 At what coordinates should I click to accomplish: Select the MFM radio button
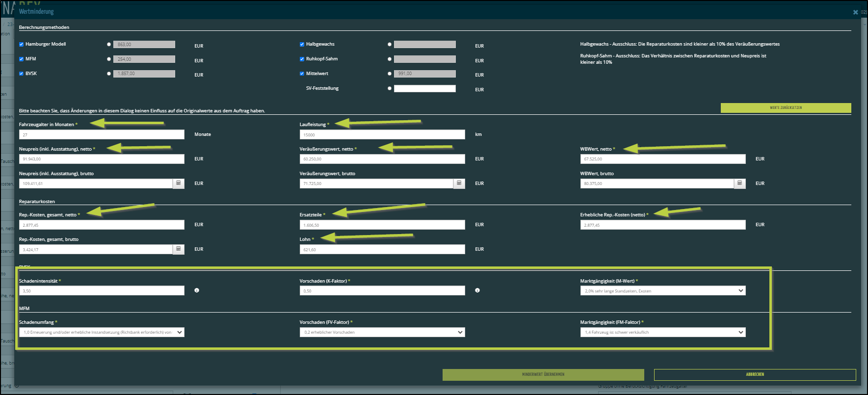(x=109, y=59)
